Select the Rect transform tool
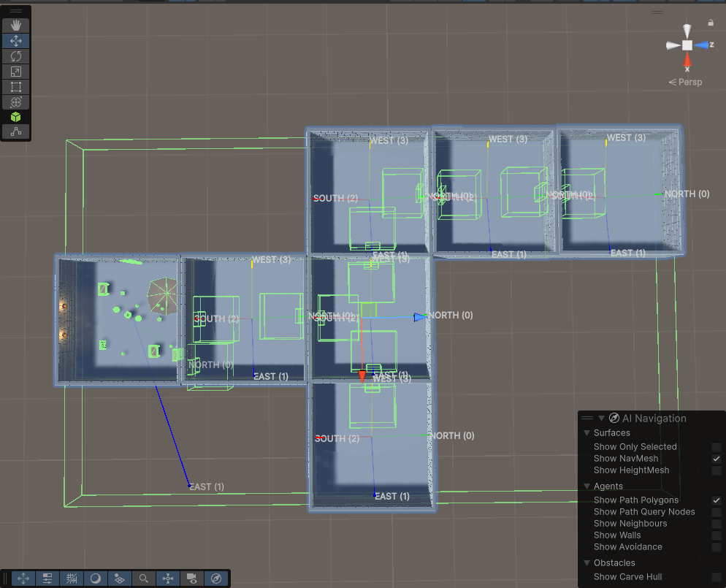 16,87
